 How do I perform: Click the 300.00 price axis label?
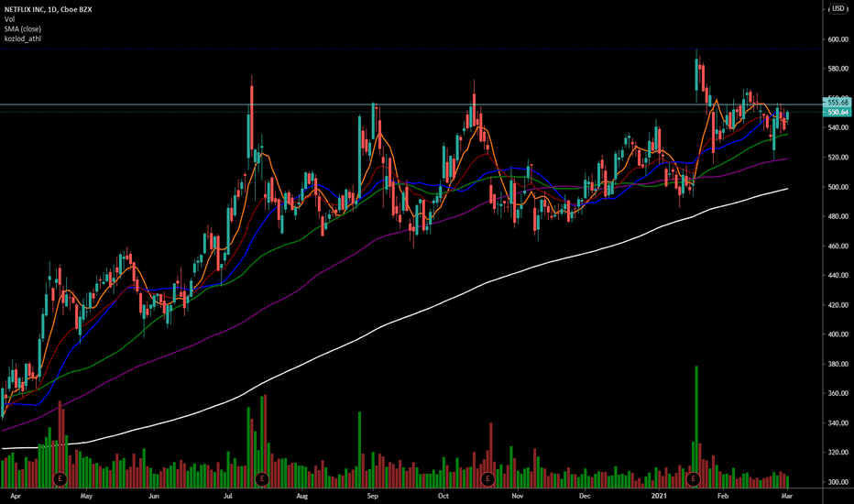(x=838, y=482)
